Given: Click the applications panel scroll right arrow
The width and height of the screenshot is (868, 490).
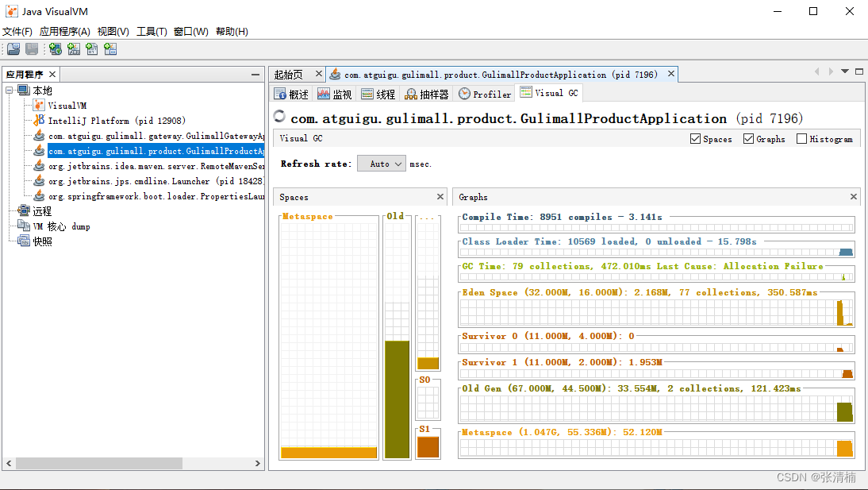Looking at the screenshot, I should point(257,463).
